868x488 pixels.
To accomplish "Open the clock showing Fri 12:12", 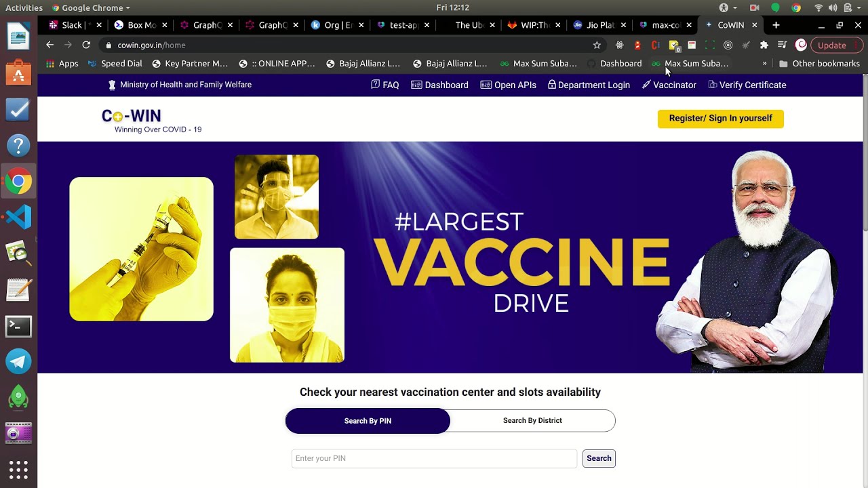I will 453,7.
